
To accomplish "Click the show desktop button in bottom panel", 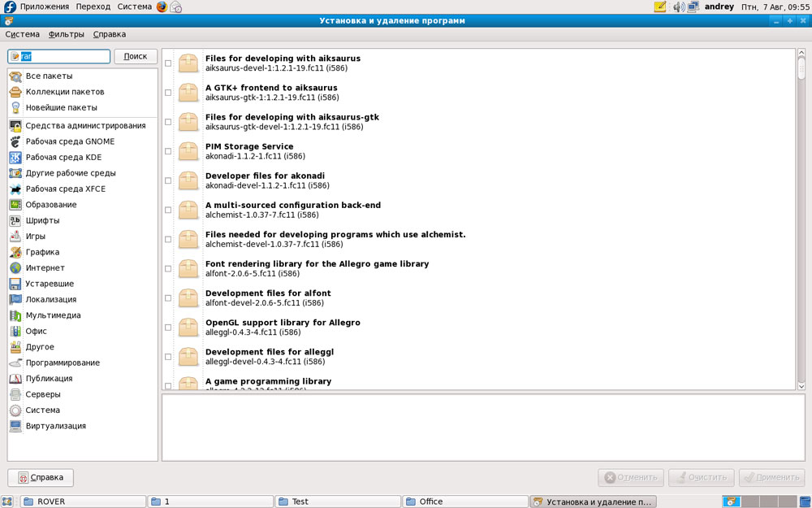I will coord(6,501).
